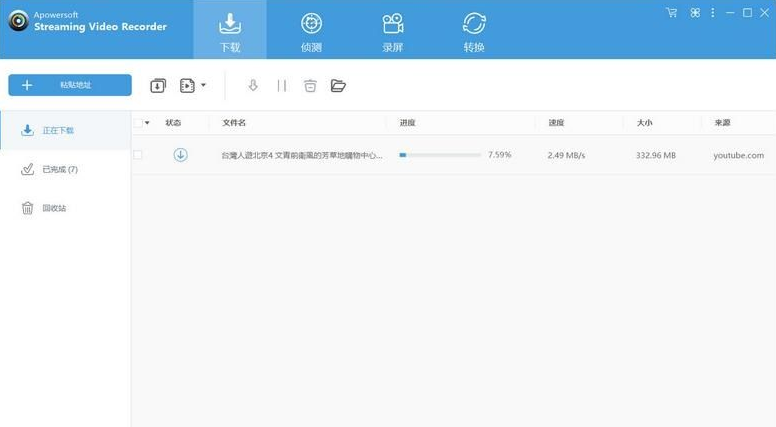This screenshot has height=427, width=776.
Task: Switch to the 侦测 (Detect) tab
Action: tap(311, 30)
